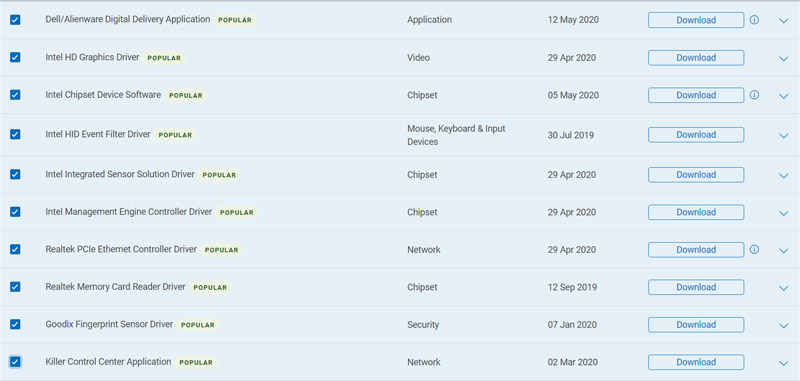
Task: Toggle Killer Control Center Application checkbox
Action: pyautogui.click(x=15, y=362)
